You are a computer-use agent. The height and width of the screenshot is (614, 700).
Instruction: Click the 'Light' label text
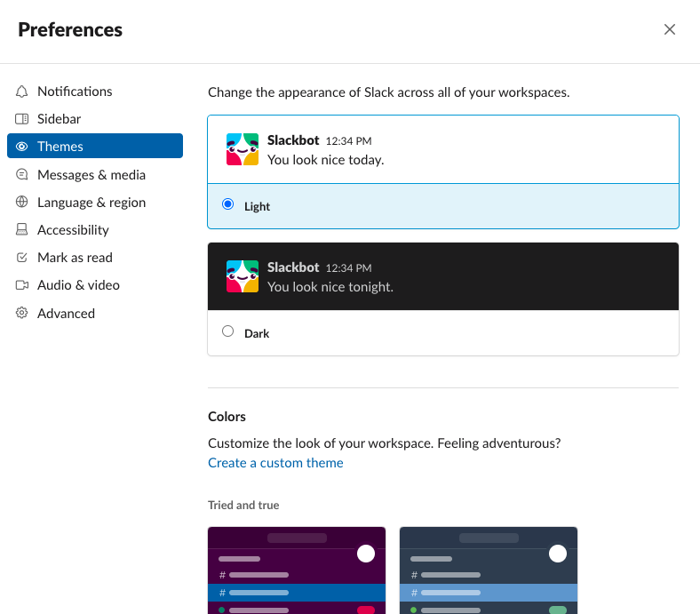point(257,206)
